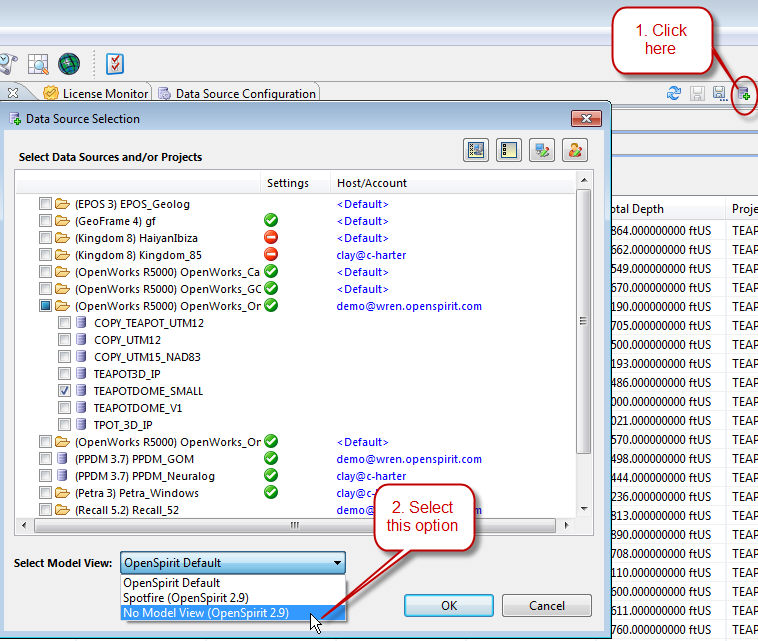Toggle the partially checked OpenWorks_Or checkbox
The height and width of the screenshot is (641, 758).
45,306
